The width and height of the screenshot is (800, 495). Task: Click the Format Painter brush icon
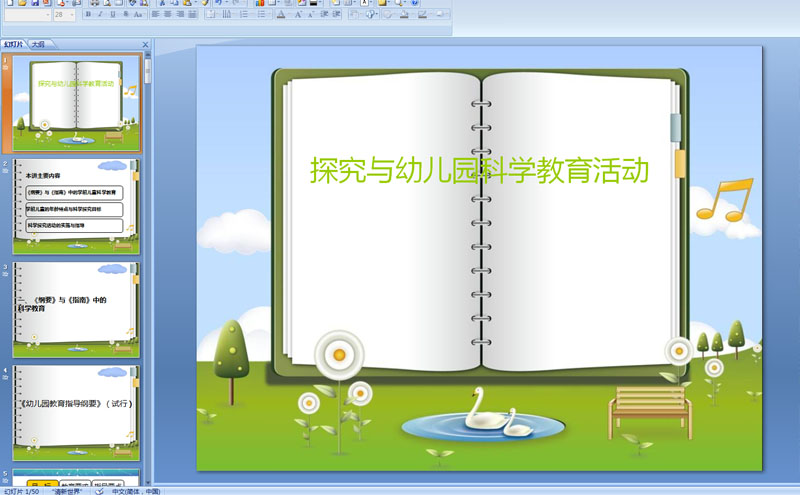(205, 3)
